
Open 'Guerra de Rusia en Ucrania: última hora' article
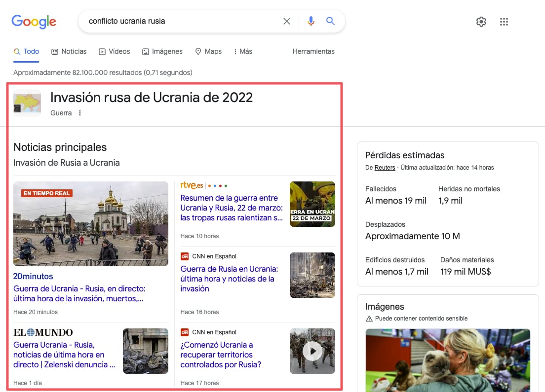point(229,279)
